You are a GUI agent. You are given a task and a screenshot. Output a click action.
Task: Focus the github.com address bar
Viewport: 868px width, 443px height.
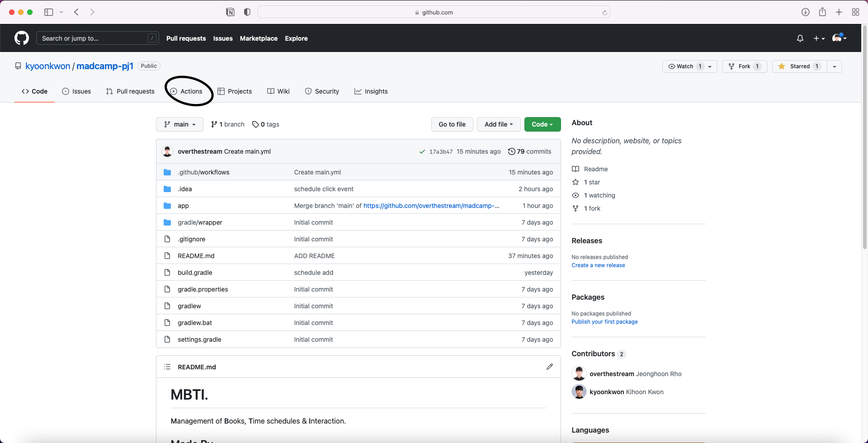coord(434,12)
